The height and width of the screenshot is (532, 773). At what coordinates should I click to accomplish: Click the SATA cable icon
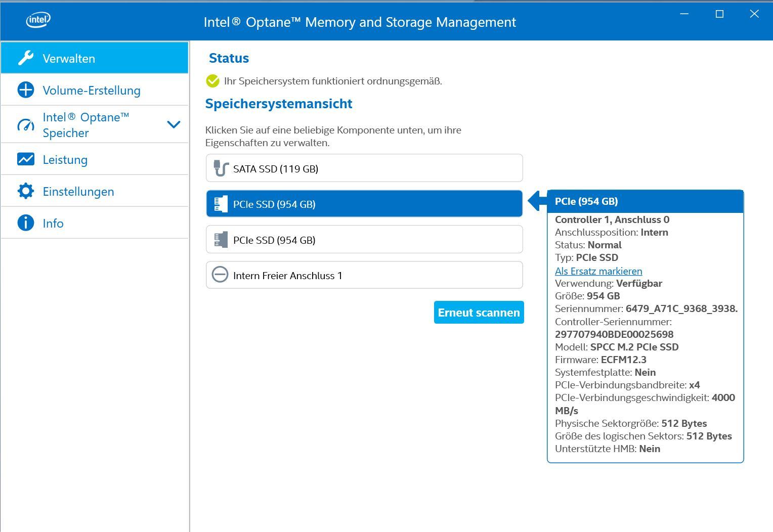click(x=221, y=168)
